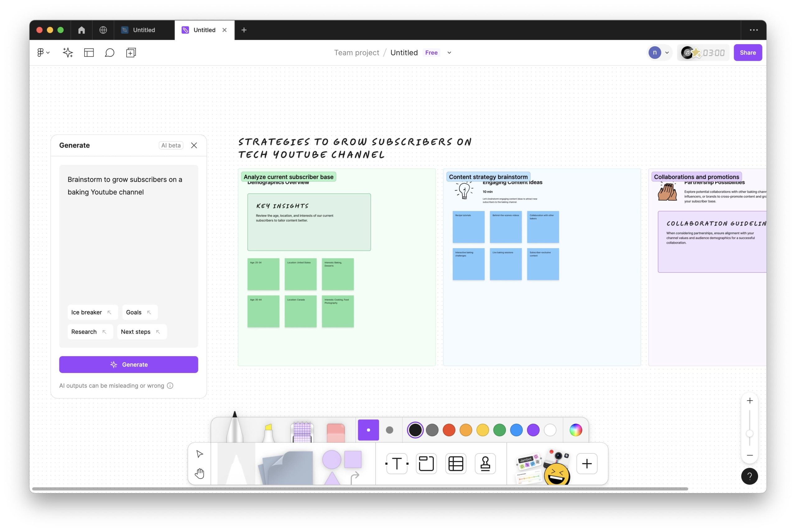
Task: Expand the file name chevron dropdown
Action: click(x=449, y=52)
